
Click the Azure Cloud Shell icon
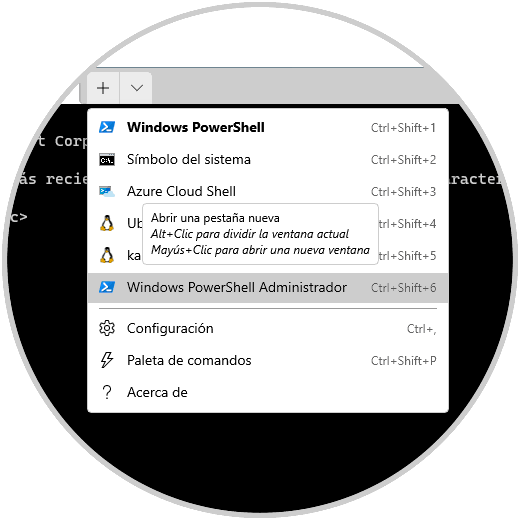[x=107, y=191]
